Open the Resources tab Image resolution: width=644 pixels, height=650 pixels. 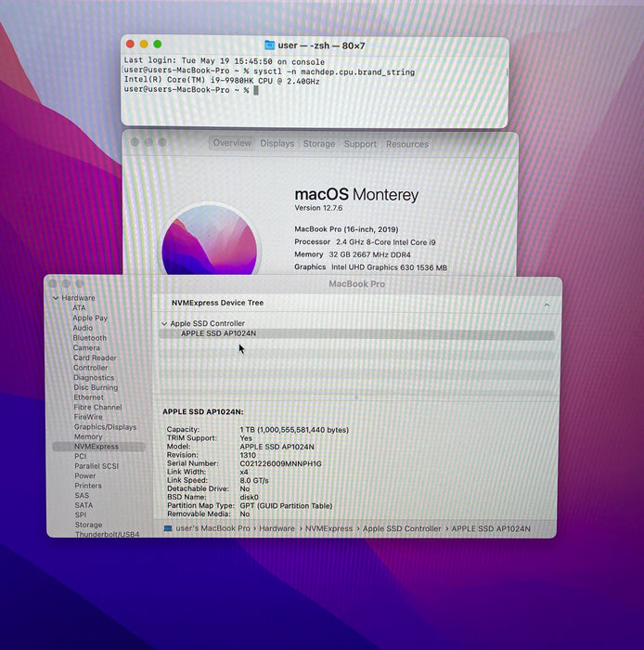coord(407,144)
